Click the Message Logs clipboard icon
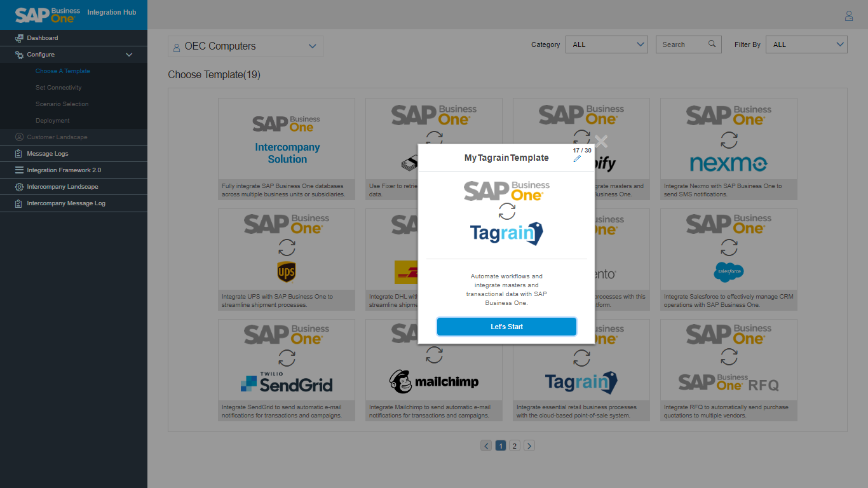 click(x=19, y=154)
